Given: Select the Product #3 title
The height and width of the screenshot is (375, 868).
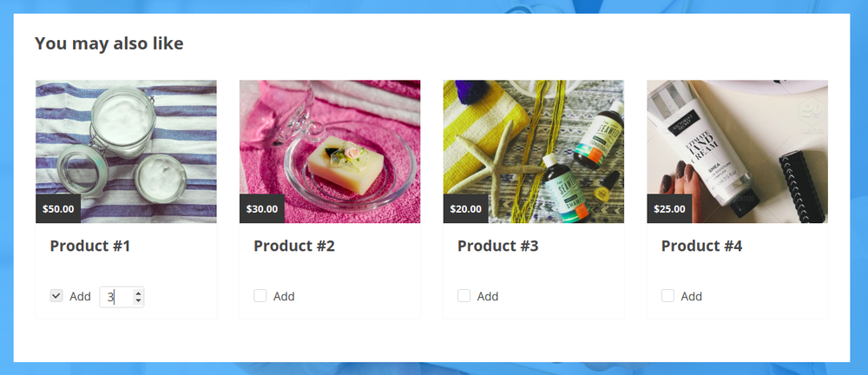Looking at the screenshot, I should (497, 246).
